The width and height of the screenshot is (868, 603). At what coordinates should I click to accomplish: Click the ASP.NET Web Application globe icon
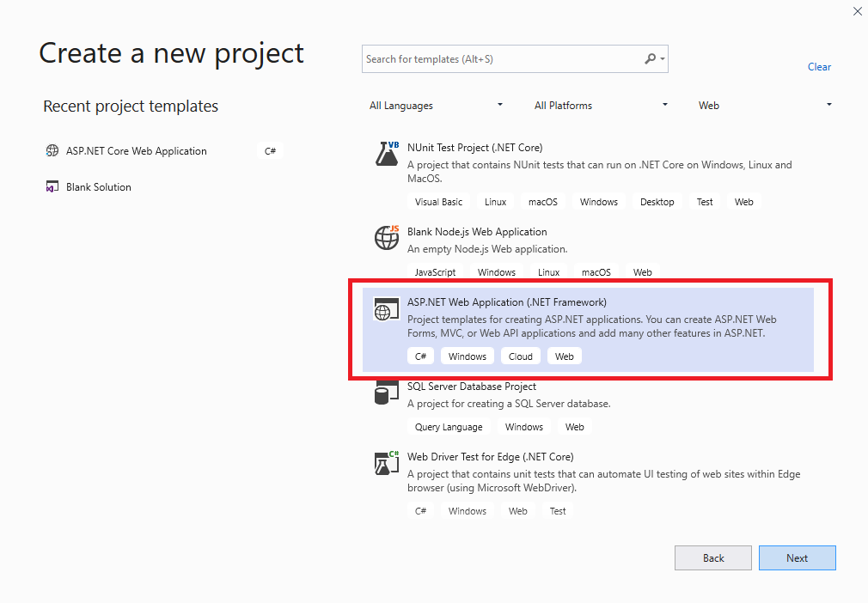(x=387, y=309)
